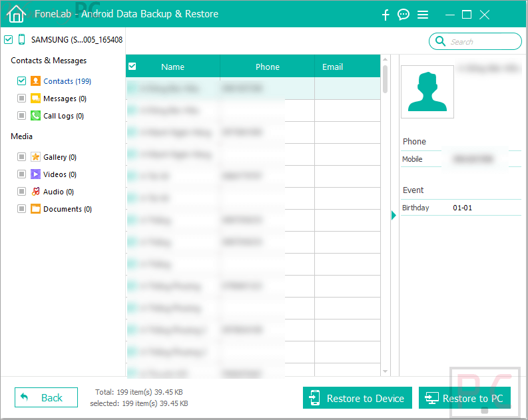Click the Audio music note icon
Viewport: 528px width, 420px height.
pyautogui.click(x=35, y=192)
